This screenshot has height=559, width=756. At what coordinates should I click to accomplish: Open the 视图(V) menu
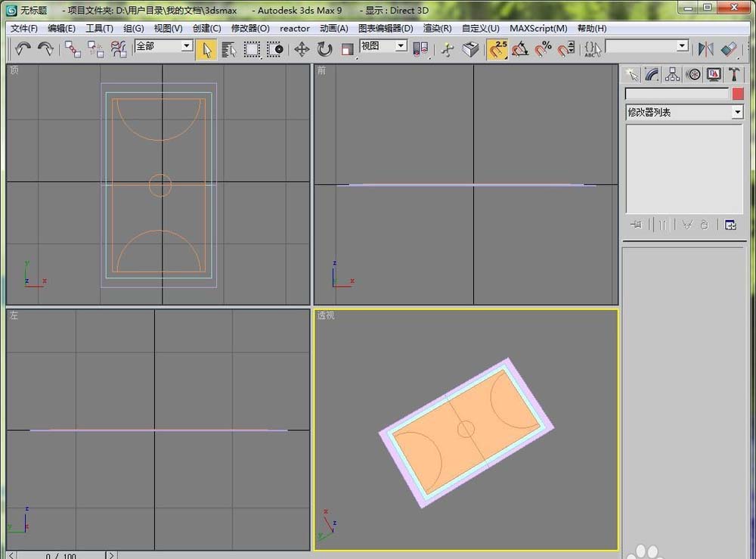[169, 29]
